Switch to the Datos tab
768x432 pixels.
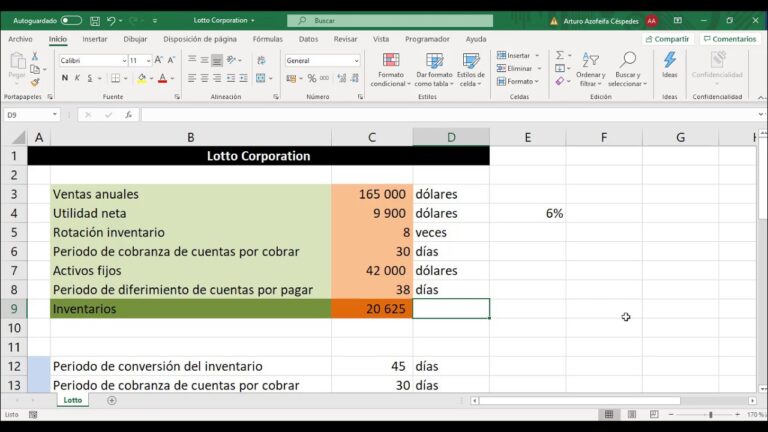pos(308,39)
